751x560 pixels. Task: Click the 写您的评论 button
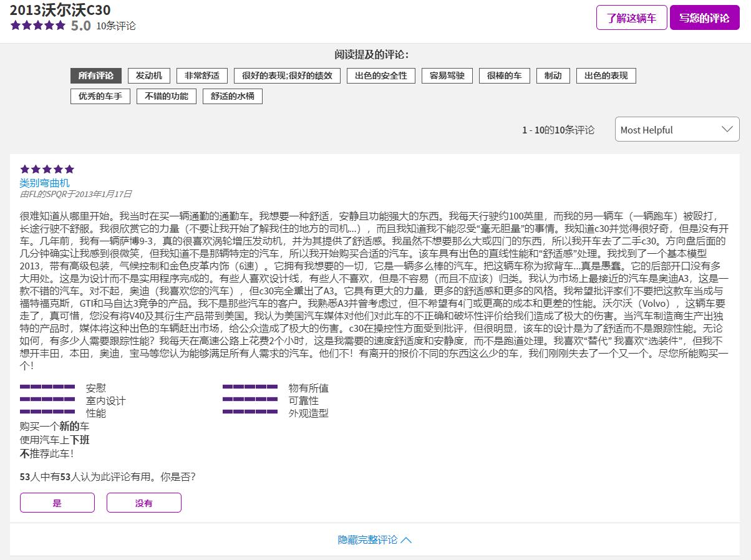(704, 18)
